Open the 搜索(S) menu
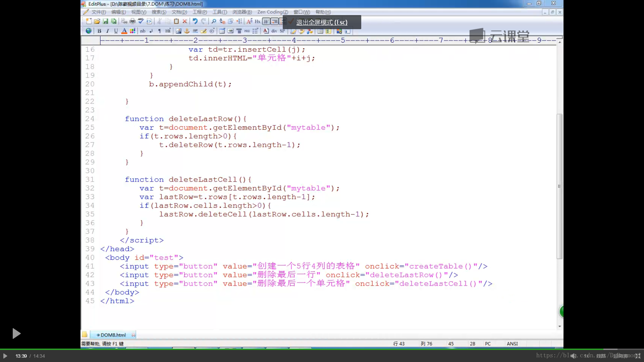 click(159, 12)
